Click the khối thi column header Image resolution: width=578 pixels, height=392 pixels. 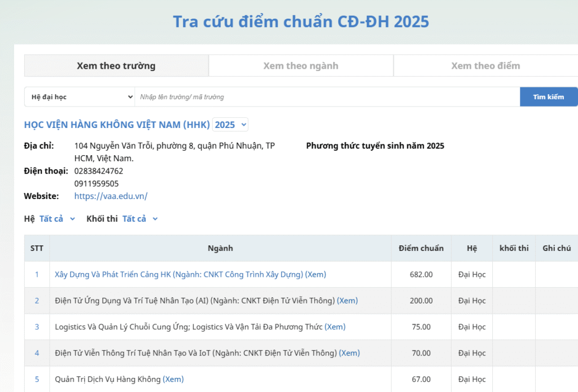coord(514,248)
